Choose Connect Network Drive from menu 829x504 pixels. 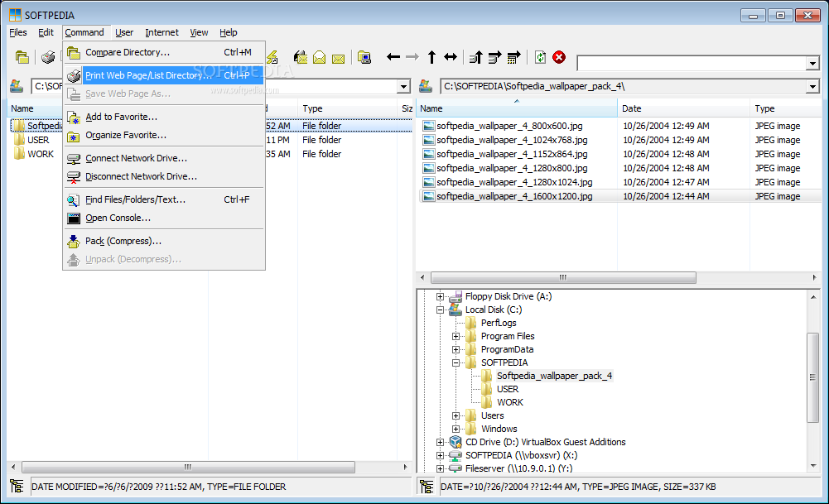pyautogui.click(x=165, y=159)
